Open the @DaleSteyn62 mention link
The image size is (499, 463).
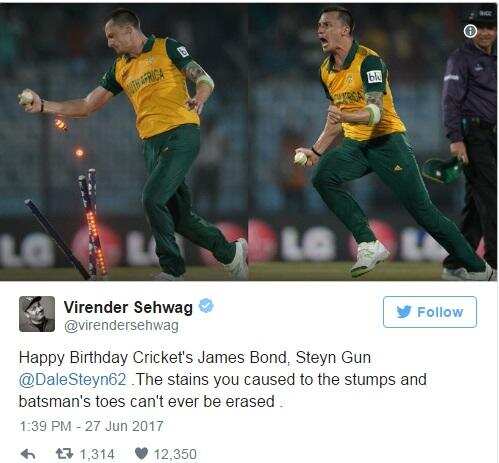73,379
